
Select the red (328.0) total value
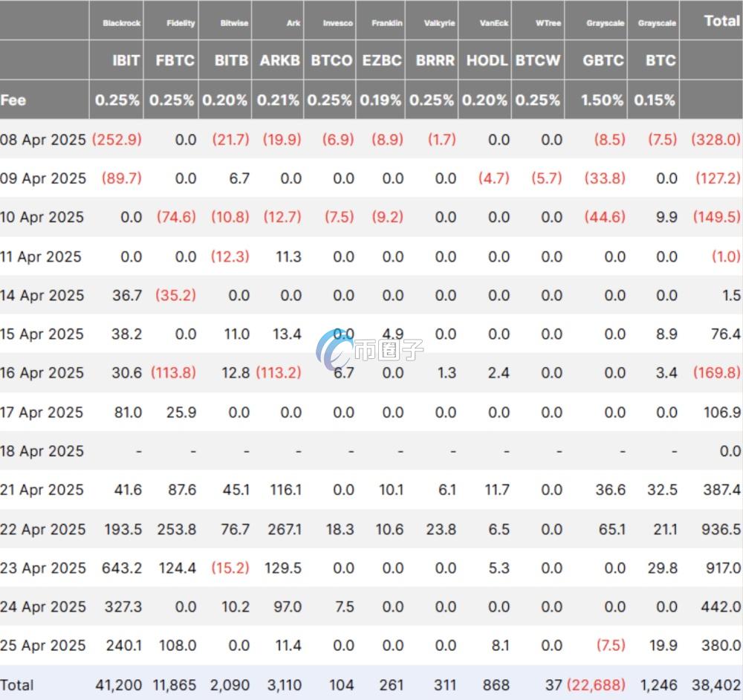coord(716,140)
